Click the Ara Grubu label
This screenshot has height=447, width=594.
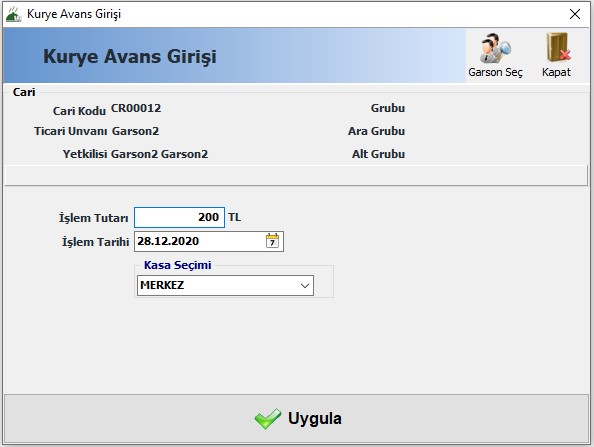click(x=377, y=131)
